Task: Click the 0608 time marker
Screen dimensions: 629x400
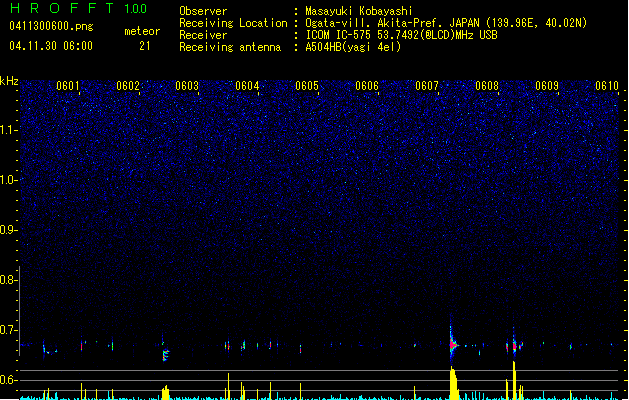Action: pos(487,86)
